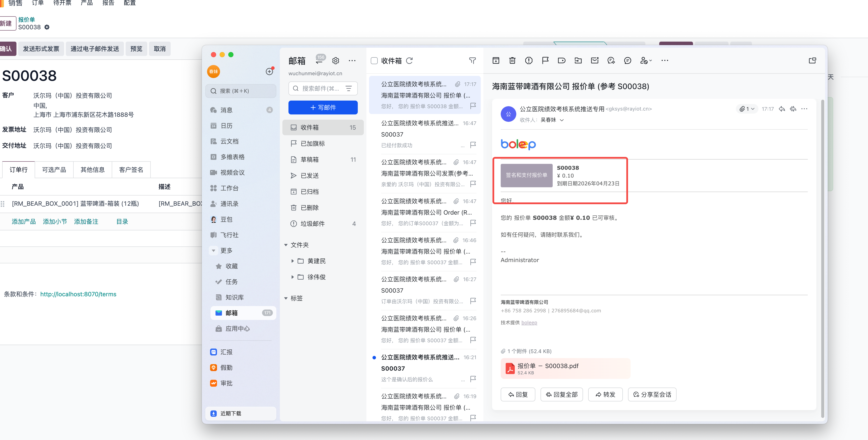Collapse the 标签 section
Image resolution: width=868 pixels, height=440 pixels.
(286, 298)
